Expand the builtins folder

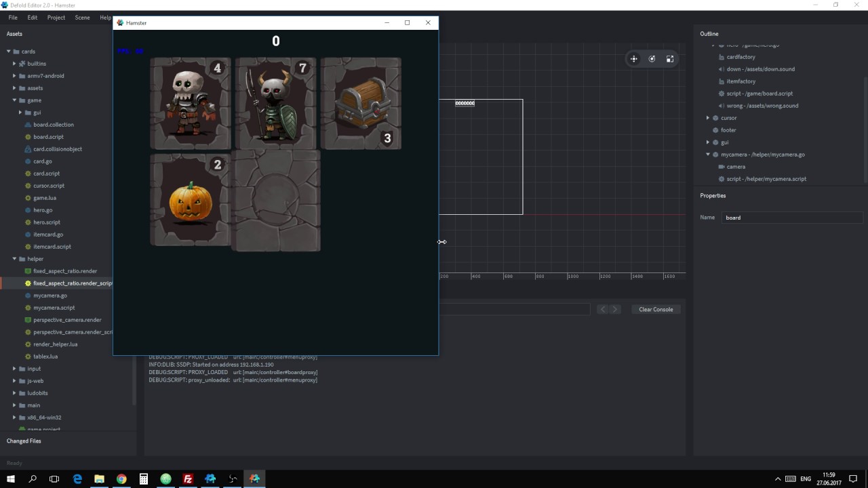(14, 64)
